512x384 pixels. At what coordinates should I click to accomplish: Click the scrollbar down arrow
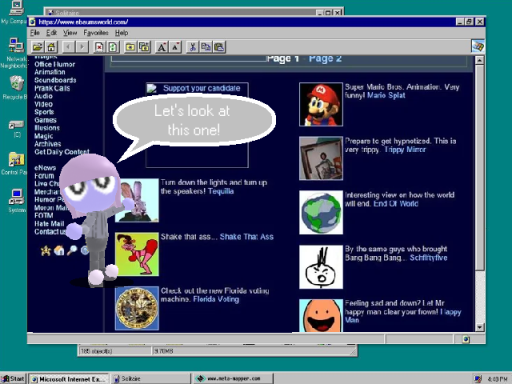tap(479, 327)
